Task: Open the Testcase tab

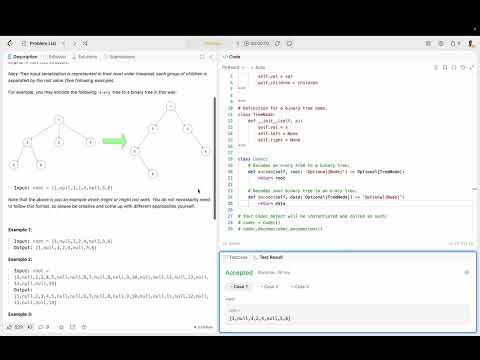Action: click(236, 257)
